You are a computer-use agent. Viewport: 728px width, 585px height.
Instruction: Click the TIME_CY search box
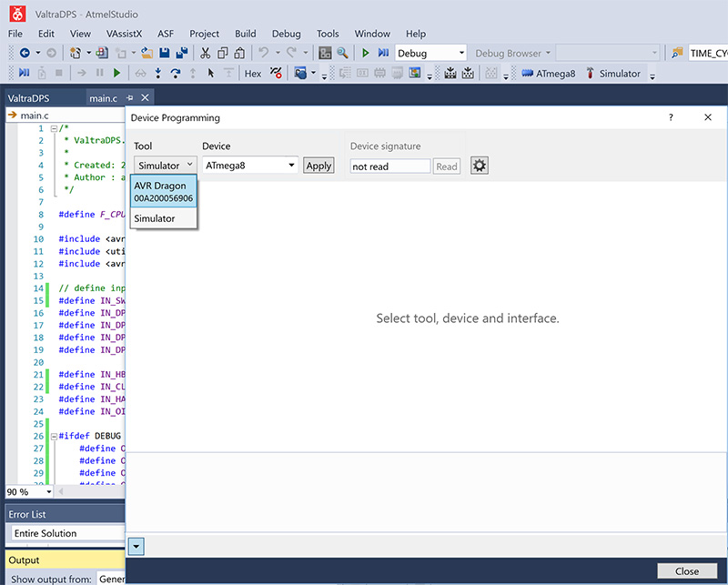tap(708, 54)
